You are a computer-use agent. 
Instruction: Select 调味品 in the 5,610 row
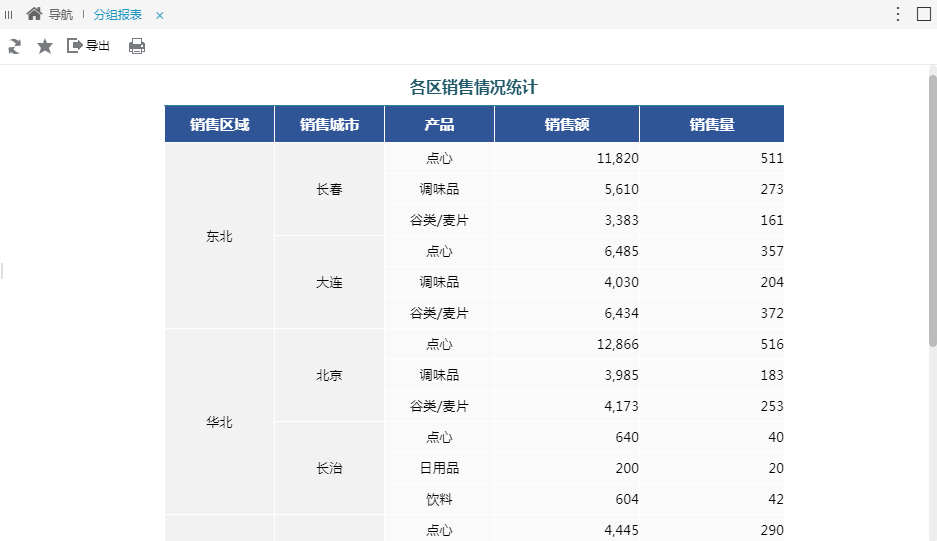439,189
